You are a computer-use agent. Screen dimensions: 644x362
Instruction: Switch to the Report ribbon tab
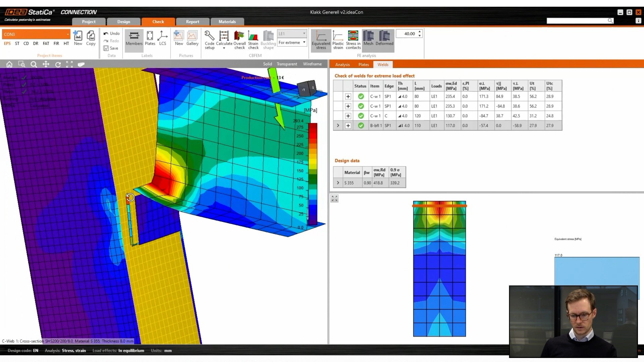tap(193, 21)
